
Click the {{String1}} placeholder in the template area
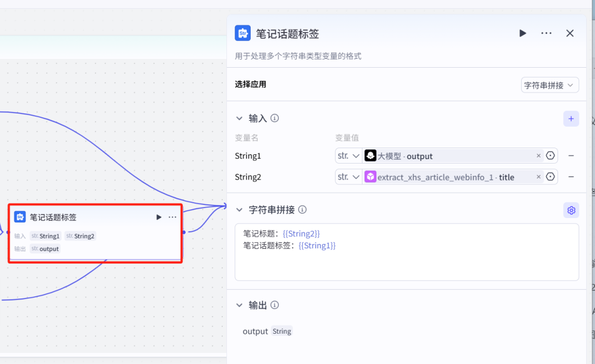click(317, 245)
